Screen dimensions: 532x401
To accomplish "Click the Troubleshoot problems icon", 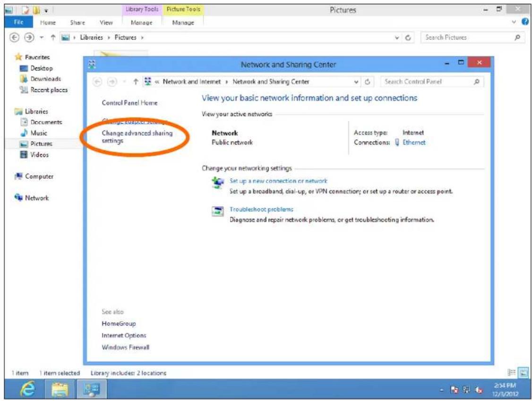I will [x=217, y=211].
